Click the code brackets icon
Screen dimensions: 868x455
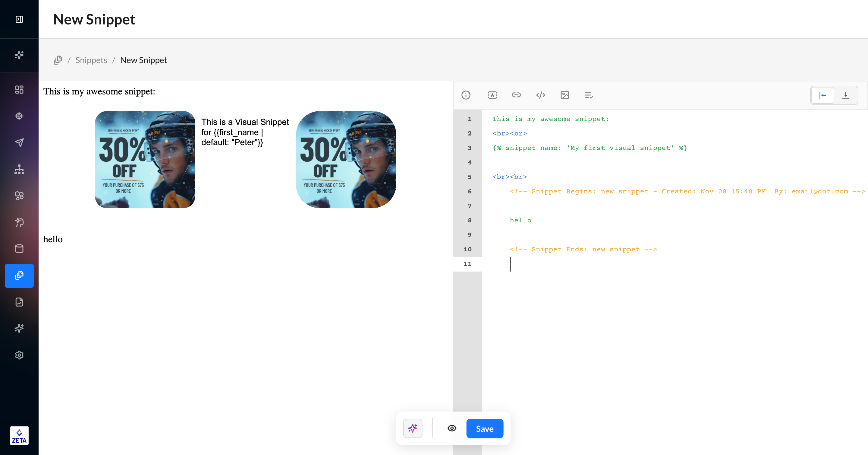(540, 95)
